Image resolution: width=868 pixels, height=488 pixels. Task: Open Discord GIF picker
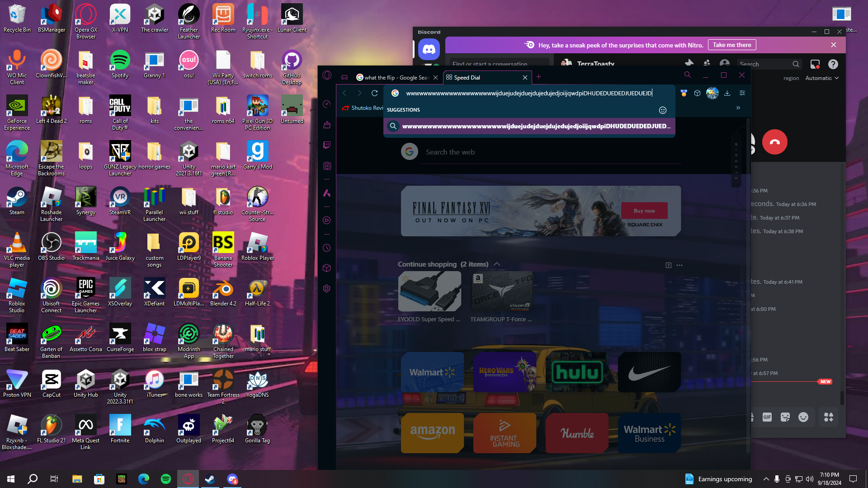pyautogui.click(x=767, y=417)
